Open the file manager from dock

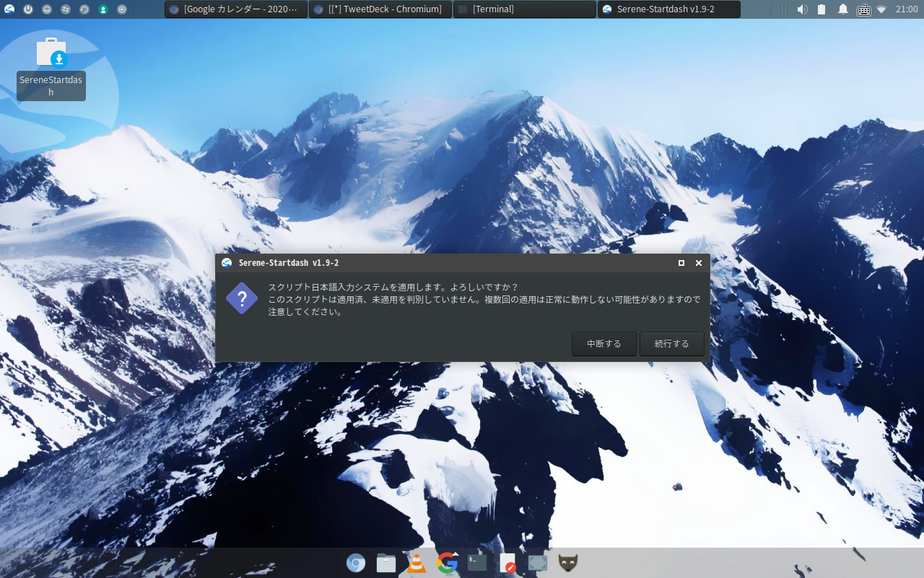386,563
